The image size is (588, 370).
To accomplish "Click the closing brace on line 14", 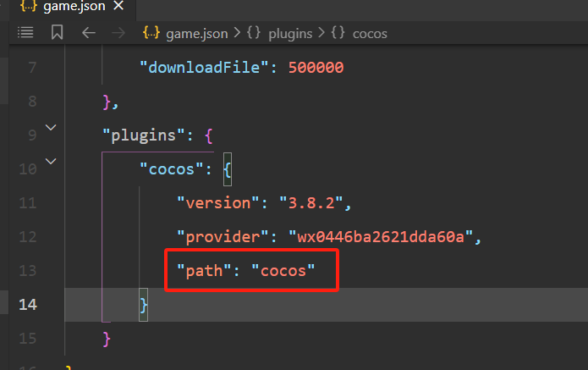I will pyautogui.click(x=143, y=305).
